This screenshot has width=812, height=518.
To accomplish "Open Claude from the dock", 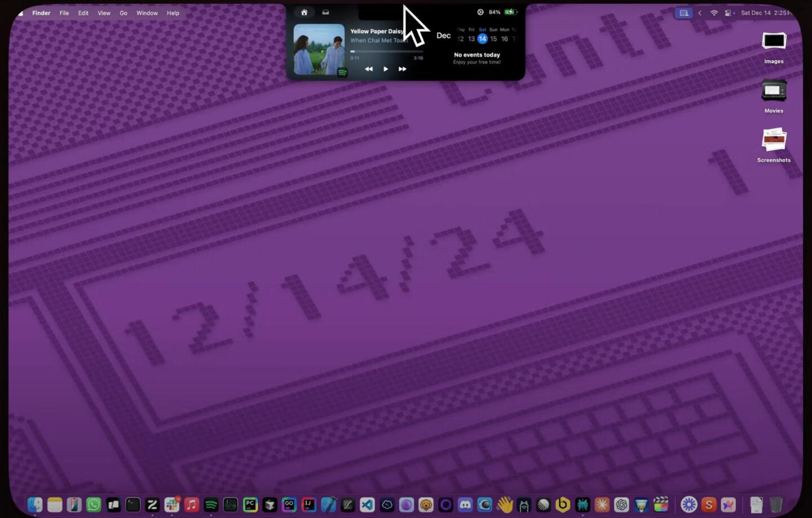I will pyautogui.click(x=602, y=504).
